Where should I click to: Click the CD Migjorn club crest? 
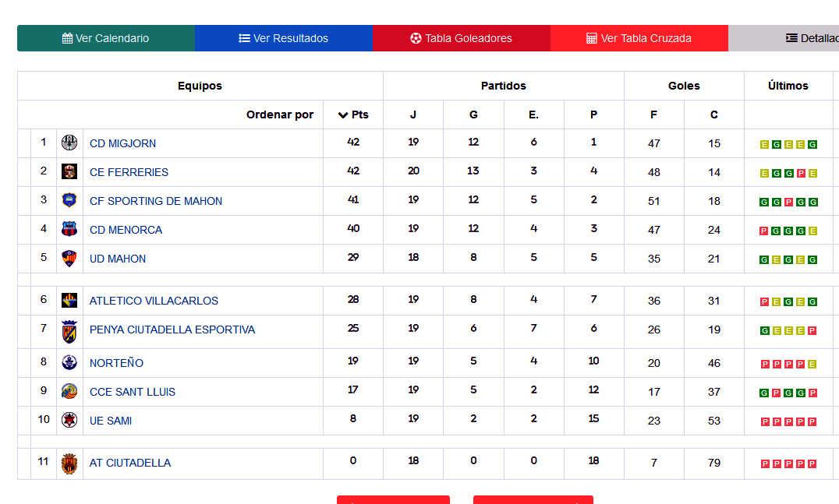[x=69, y=144]
